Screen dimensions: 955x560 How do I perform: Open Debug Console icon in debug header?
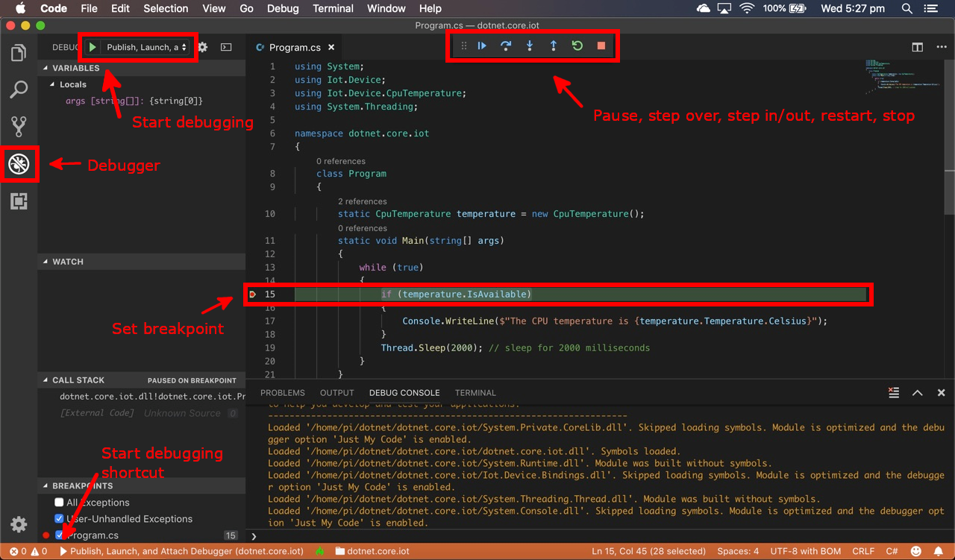coord(226,47)
